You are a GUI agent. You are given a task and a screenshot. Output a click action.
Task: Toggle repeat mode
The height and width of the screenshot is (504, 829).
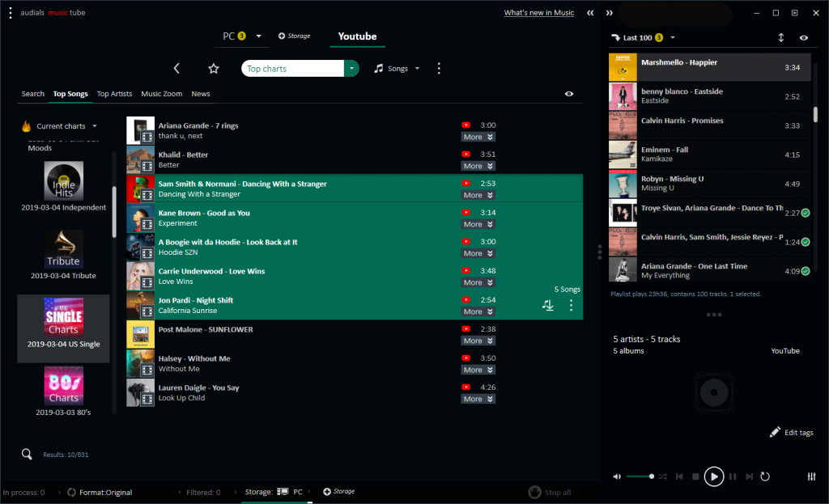pos(765,476)
